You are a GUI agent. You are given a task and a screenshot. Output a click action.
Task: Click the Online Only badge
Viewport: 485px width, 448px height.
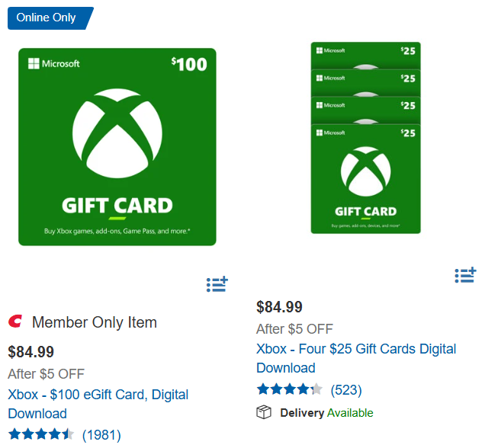[x=47, y=18]
